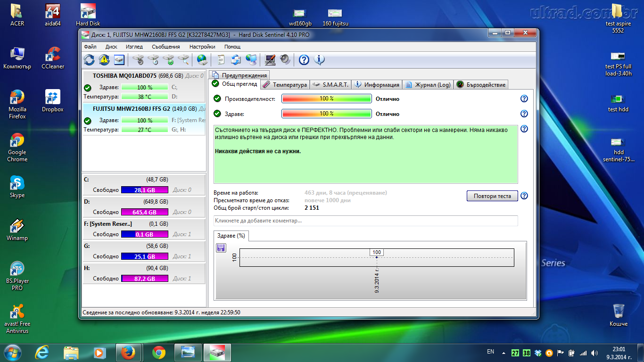Screen dimensions: 644x362
Task: Open CCleaner desktop shortcut
Action: point(53,58)
